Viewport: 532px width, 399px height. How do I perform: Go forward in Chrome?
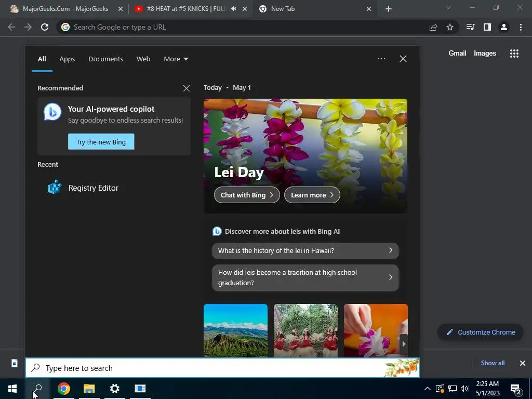pyautogui.click(x=28, y=27)
